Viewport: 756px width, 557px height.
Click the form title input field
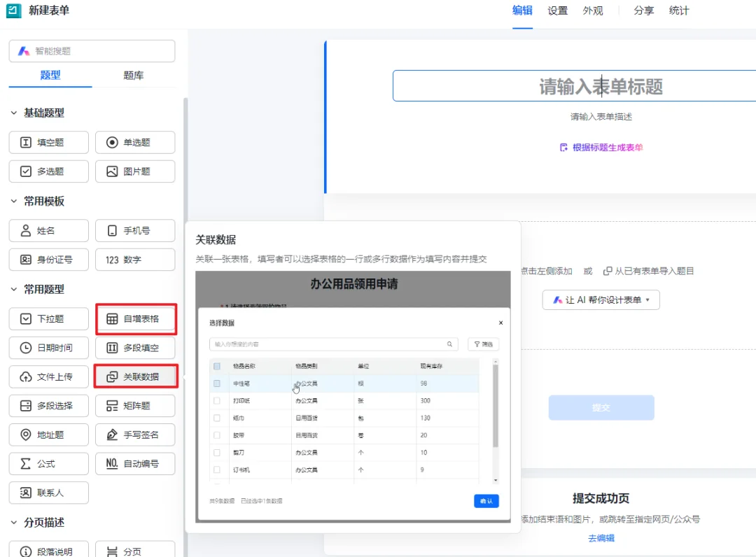(574, 86)
